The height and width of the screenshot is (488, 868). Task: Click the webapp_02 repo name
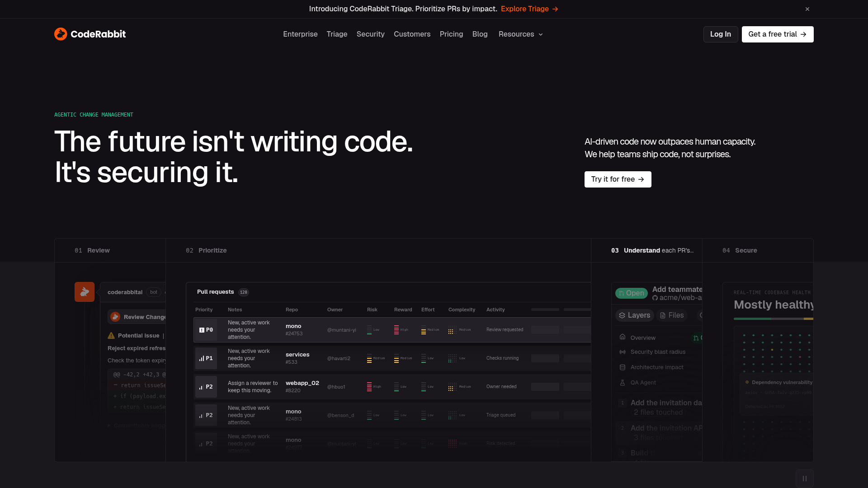(302, 383)
